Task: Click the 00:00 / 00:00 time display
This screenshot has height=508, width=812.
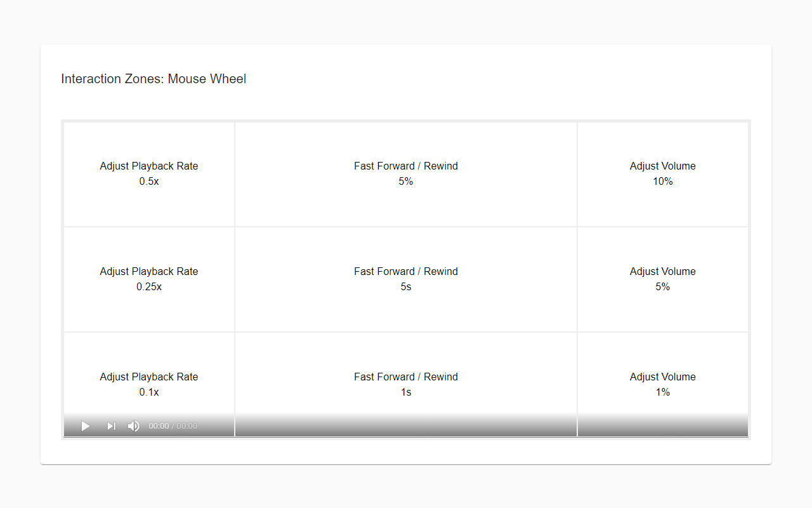Action: coord(173,426)
